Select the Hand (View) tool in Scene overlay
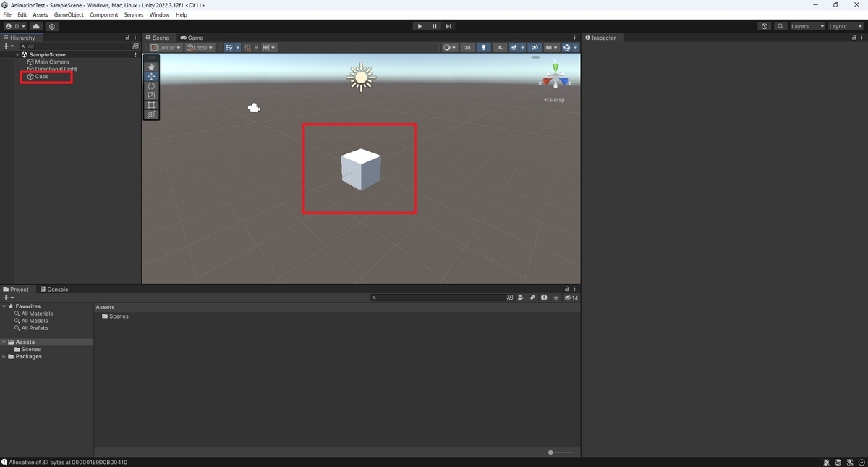The height and width of the screenshot is (467, 868). [151, 67]
